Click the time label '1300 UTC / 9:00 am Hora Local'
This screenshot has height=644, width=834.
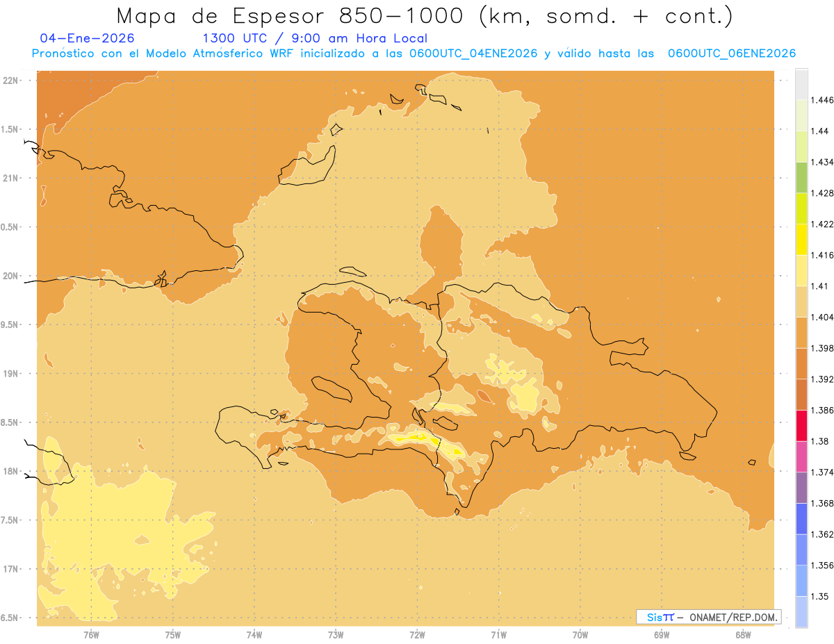click(x=314, y=39)
